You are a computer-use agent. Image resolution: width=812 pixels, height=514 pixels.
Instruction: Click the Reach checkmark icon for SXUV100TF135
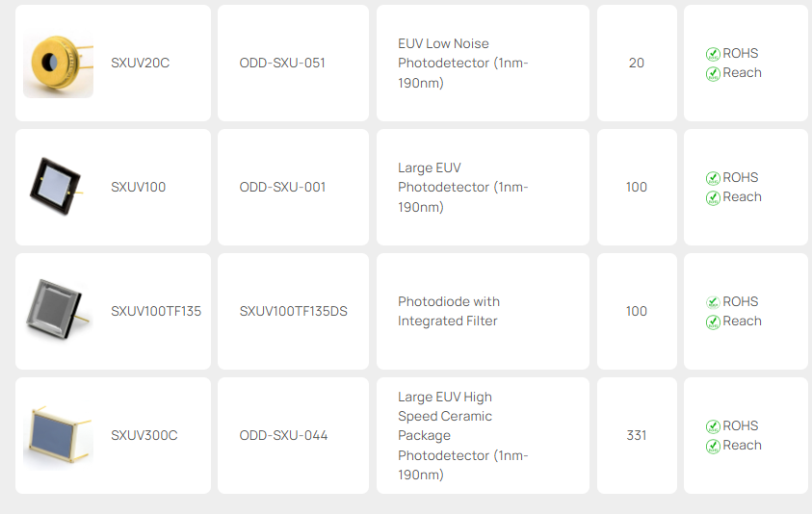[713, 322]
